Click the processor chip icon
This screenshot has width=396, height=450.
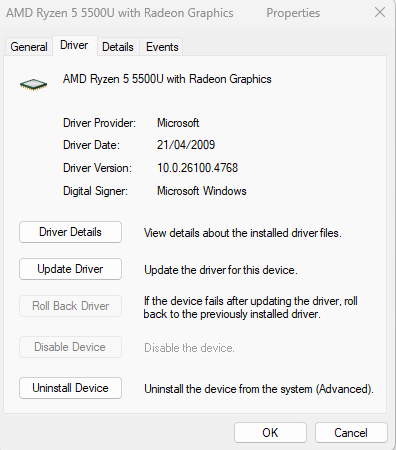(33, 85)
